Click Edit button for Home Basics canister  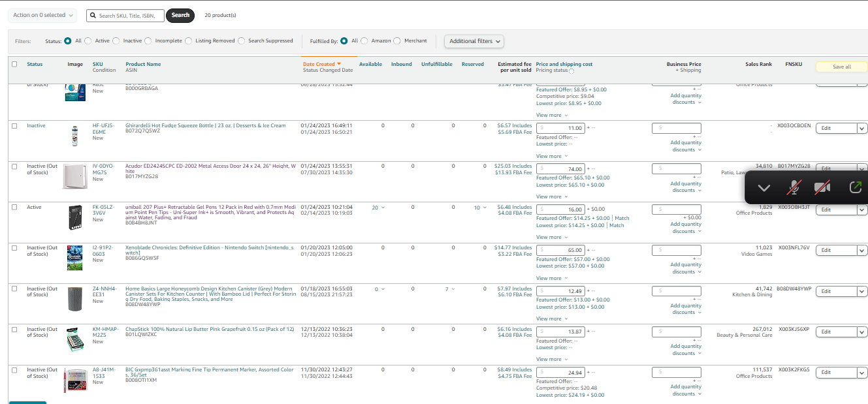pyautogui.click(x=836, y=292)
